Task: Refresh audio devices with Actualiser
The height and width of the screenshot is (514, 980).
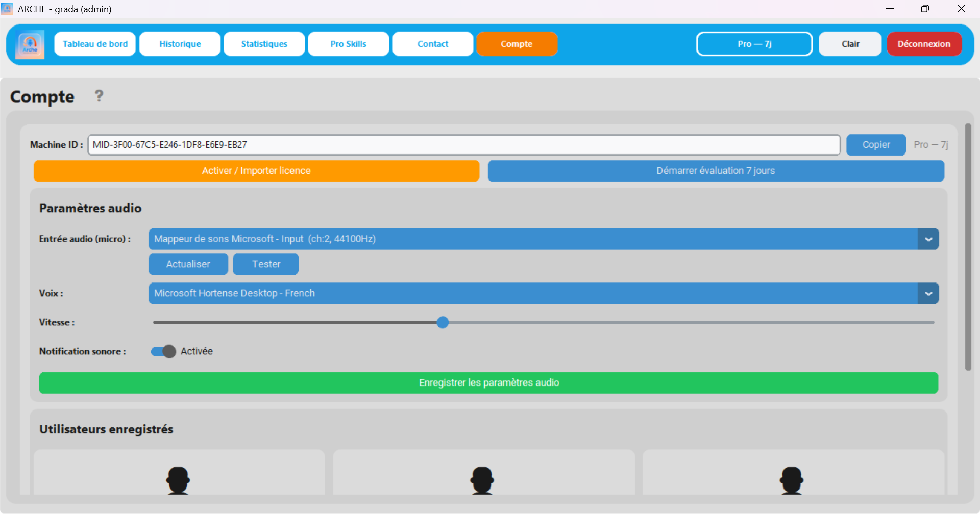Action: [188, 264]
